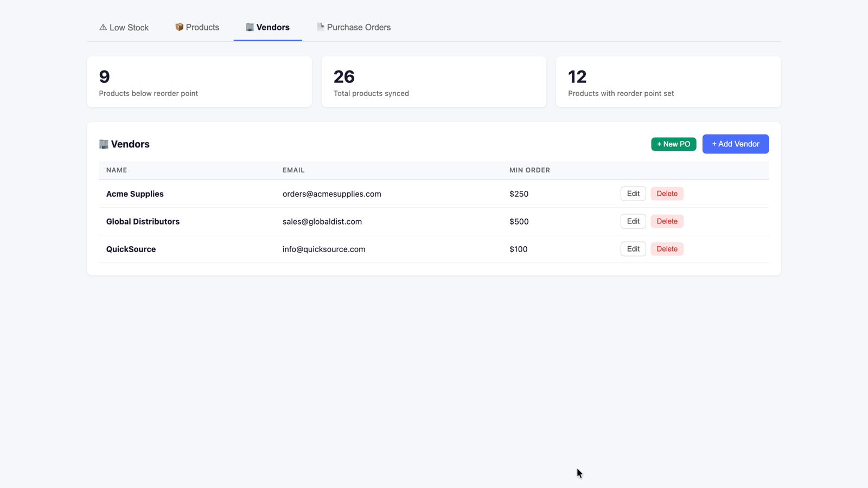
Task: Edit the Global Distributors vendor
Action: pyautogui.click(x=633, y=221)
